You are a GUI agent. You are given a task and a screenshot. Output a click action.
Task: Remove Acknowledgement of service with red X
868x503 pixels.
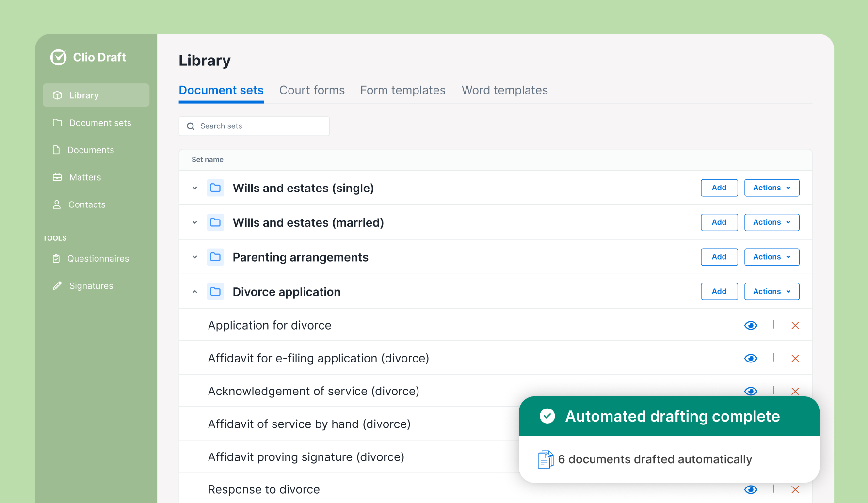[795, 391]
